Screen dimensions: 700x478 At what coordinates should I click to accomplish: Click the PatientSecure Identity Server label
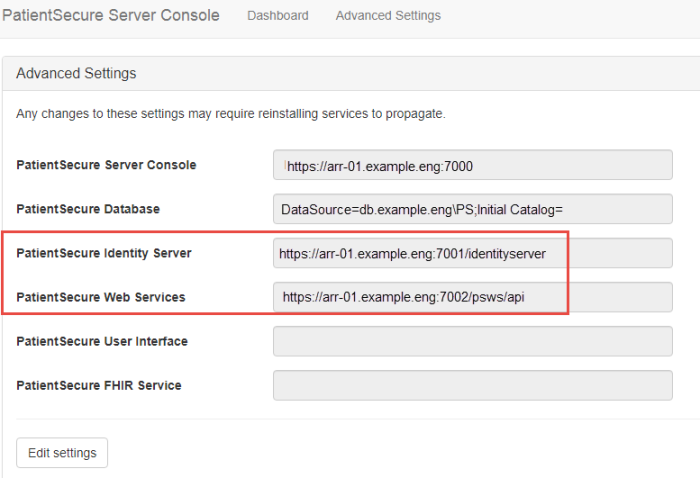click(103, 253)
